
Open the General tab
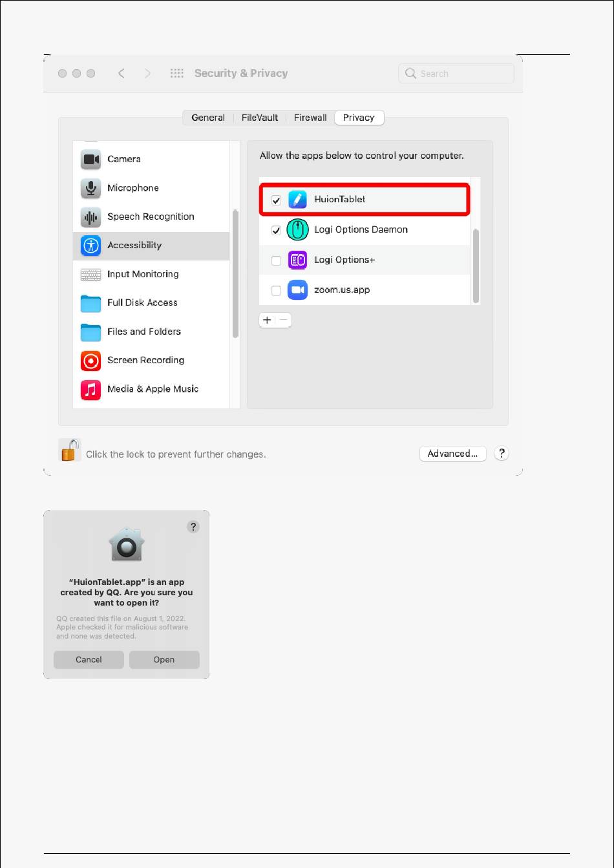(208, 118)
